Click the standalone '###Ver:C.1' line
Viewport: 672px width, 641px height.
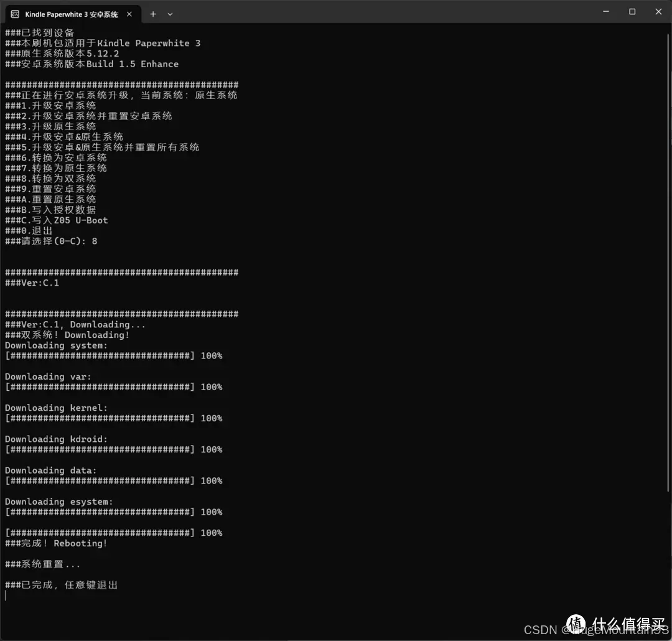[32, 283]
